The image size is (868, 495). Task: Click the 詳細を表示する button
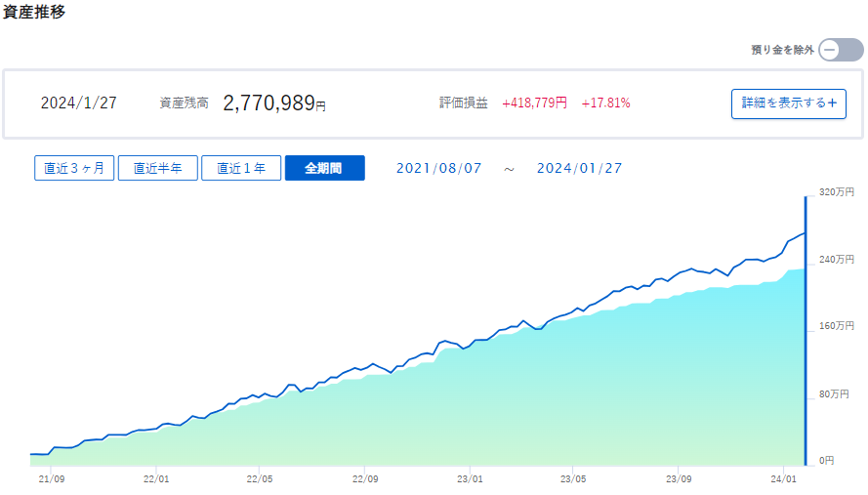[x=788, y=103]
